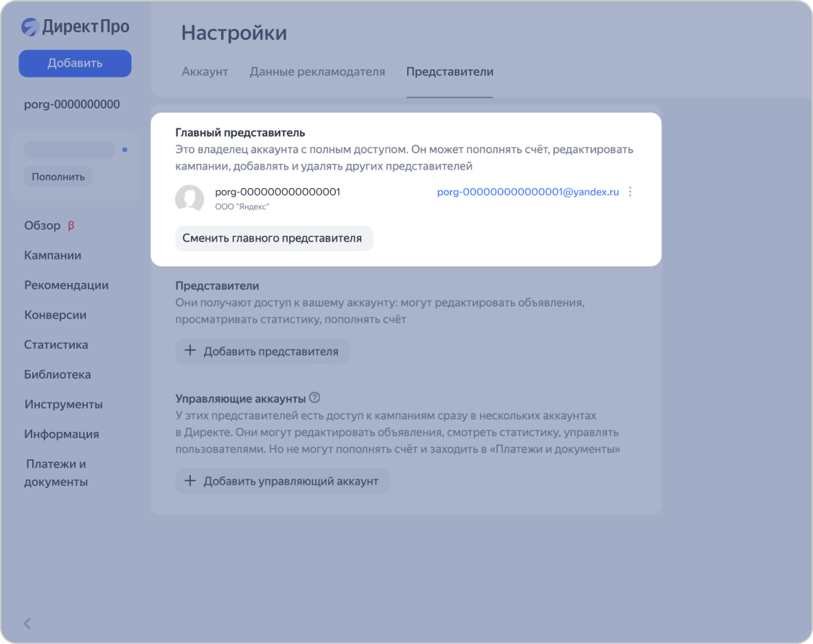Click Сменить главного представителя button
The width and height of the screenshot is (813, 644).
click(273, 238)
